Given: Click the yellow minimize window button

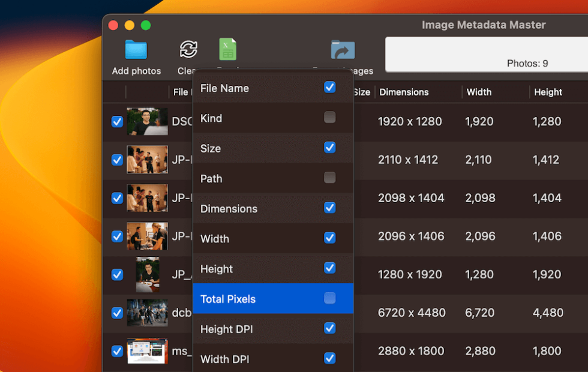Looking at the screenshot, I should tap(130, 25).
